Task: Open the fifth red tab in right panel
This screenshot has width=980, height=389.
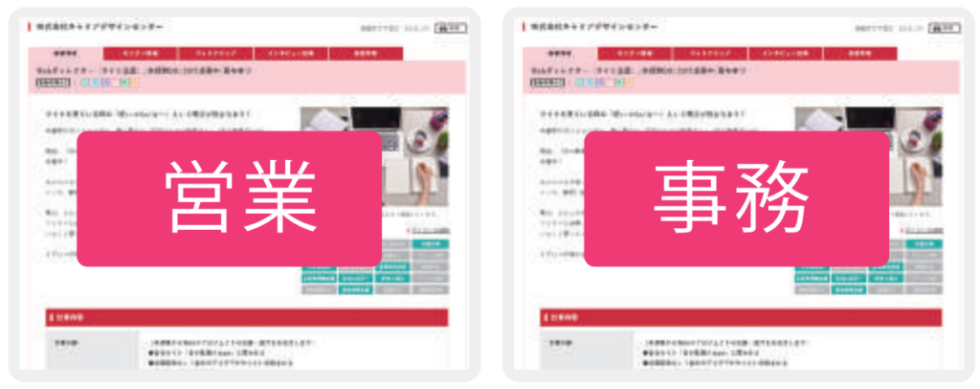Action: coord(859,54)
